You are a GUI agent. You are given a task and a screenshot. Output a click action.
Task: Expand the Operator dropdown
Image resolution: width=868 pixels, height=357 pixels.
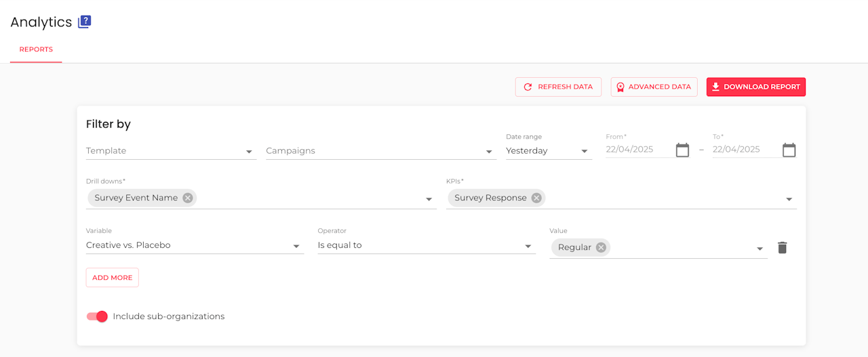(x=528, y=247)
